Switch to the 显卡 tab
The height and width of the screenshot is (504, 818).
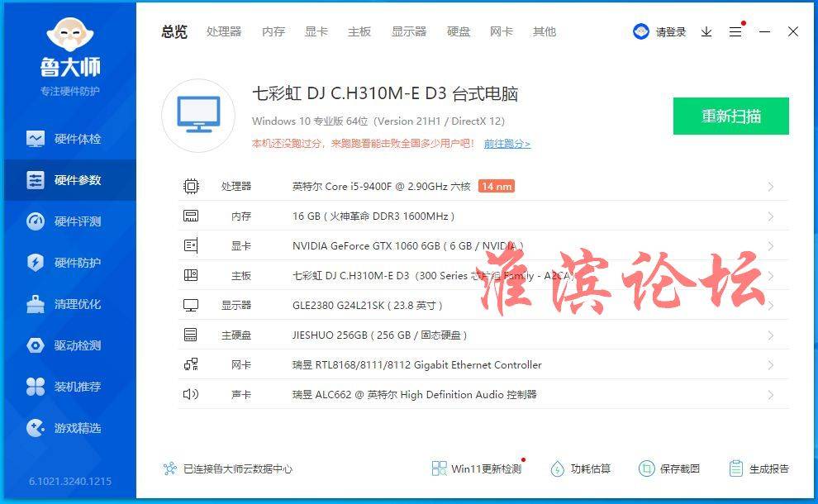[x=316, y=32]
